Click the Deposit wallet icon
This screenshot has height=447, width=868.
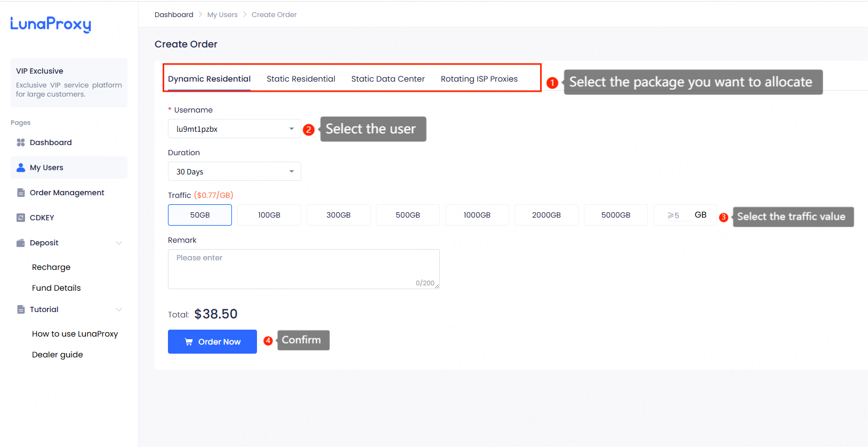(21, 243)
